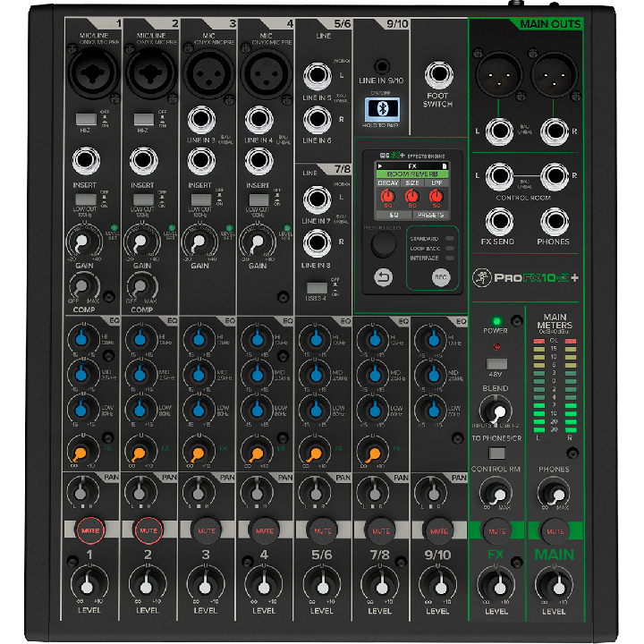Click the BLEND knob
This screenshot has height=644, width=644.
click(x=496, y=411)
